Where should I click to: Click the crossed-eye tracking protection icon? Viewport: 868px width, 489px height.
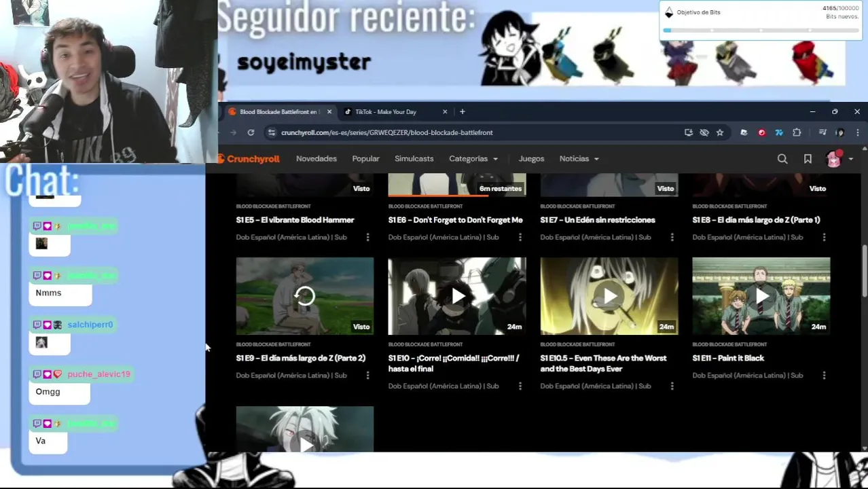pyautogui.click(x=704, y=132)
